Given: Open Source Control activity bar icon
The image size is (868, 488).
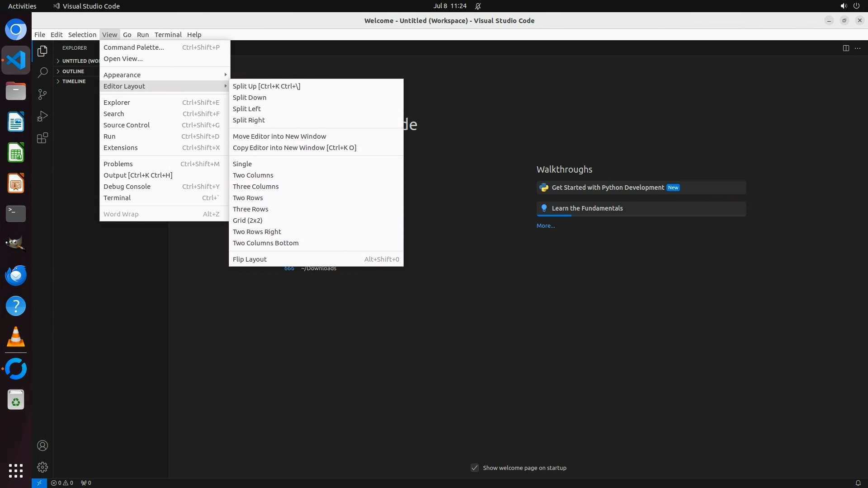Looking at the screenshot, I should pyautogui.click(x=42, y=94).
